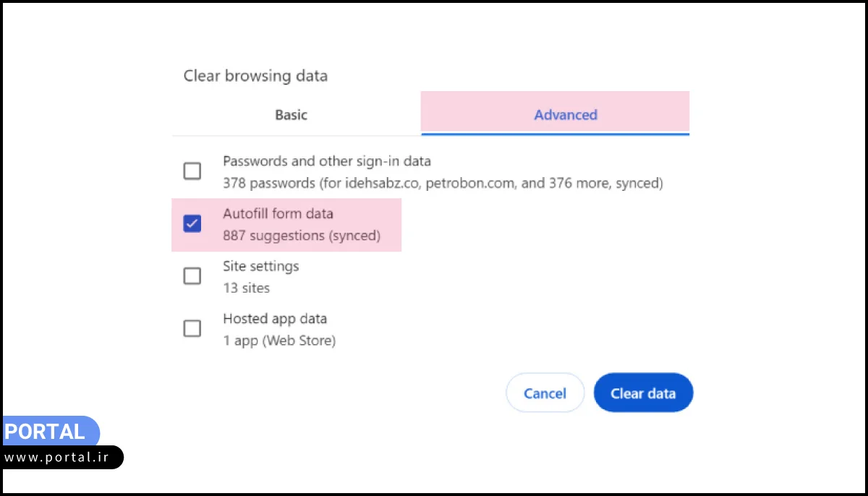Click the 1 app (Web Store) text
The width and height of the screenshot is (868, 496).
[279, 341]
